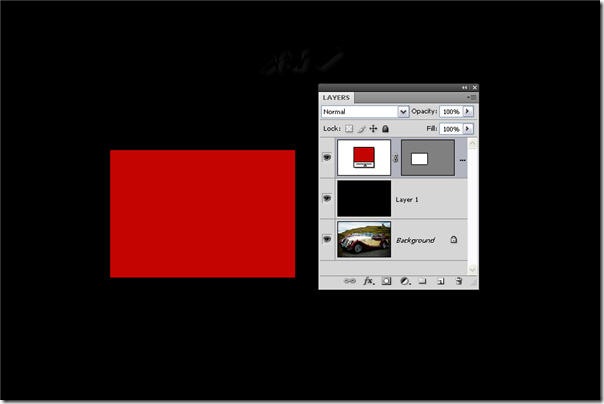Click the Background layer lock icon
The width and height of the screenshot is (604, 404).
point(454,240)
